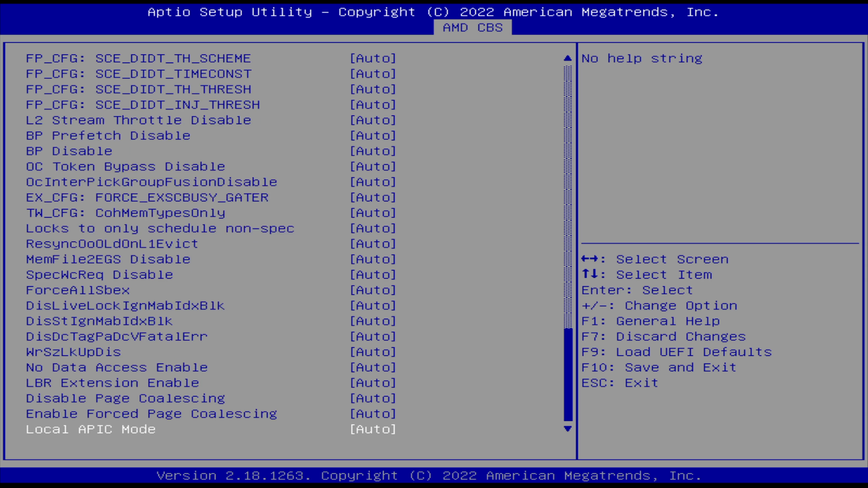The image size is (868, 488).
Task: Open the Auto value for MemFile2EGS Disable
Action: 373,259
